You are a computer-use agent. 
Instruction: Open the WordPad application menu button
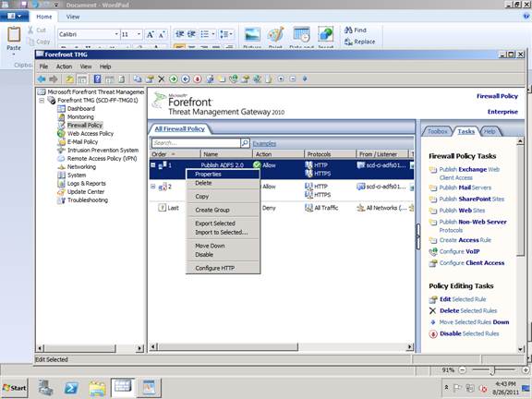click(x=14, y=17)
